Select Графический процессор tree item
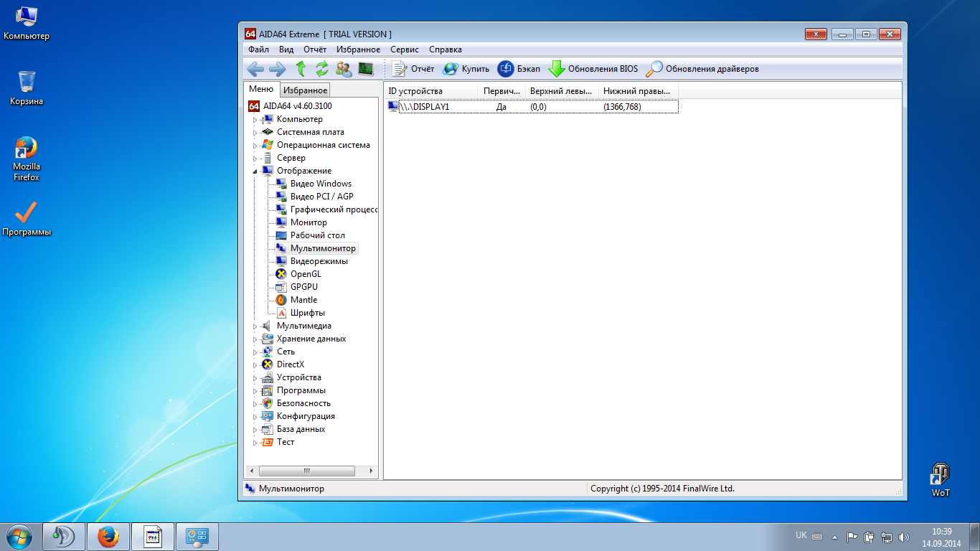The width and height of the screenshot is (980, 551). [x=334, y=209]
